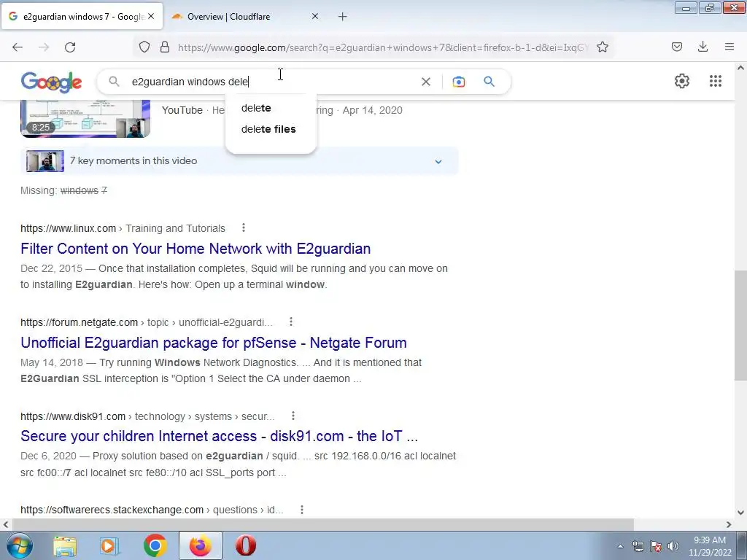Click the Apr 14, 2020 video date
747x560 pixels.
pyautogui.click(x=373, y=111)
